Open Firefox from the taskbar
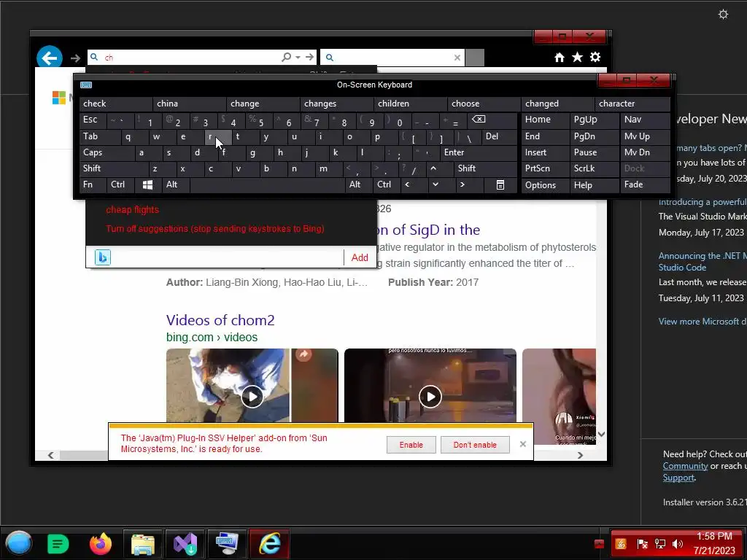The height and width of the screenshot is (560, 747). click(101, 543)
